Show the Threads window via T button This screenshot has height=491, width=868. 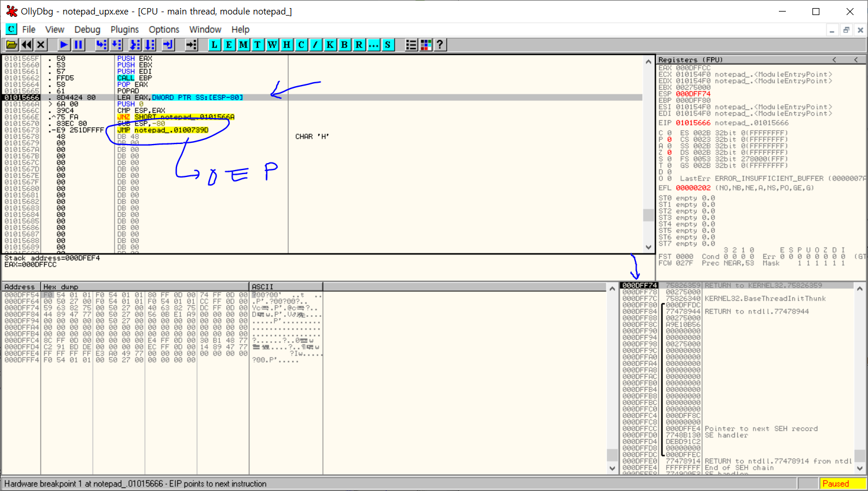[258, 45]
